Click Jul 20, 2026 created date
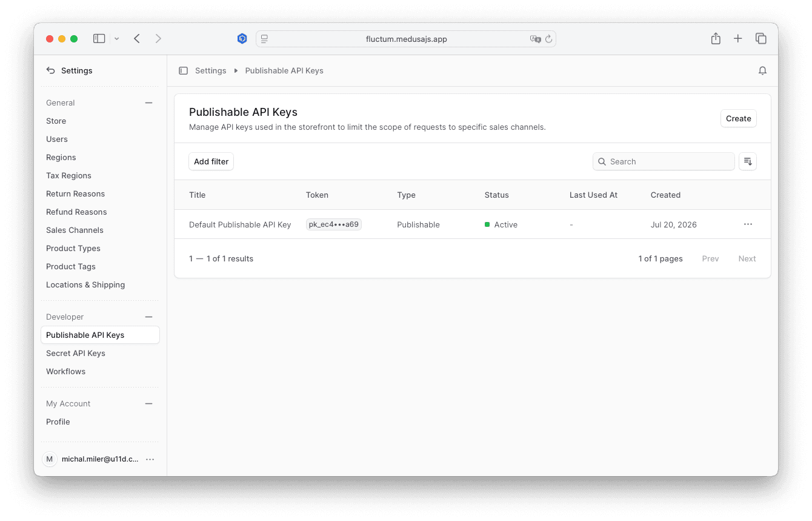The height and width of the screenshot is (521, 812). click(673, 224)
